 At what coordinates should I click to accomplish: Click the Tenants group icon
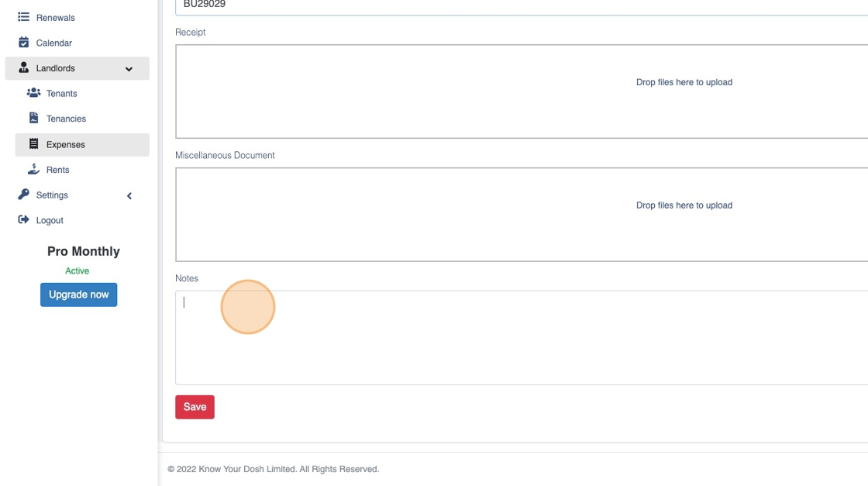click(x=33, y=93)
